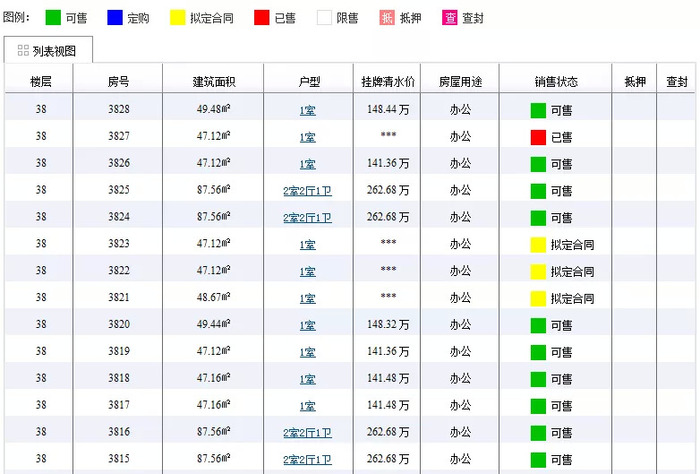Click the 图例 legend label
The width and height of the screenshot is (700, 474).
pyautogui.click(x=16, y=18)
